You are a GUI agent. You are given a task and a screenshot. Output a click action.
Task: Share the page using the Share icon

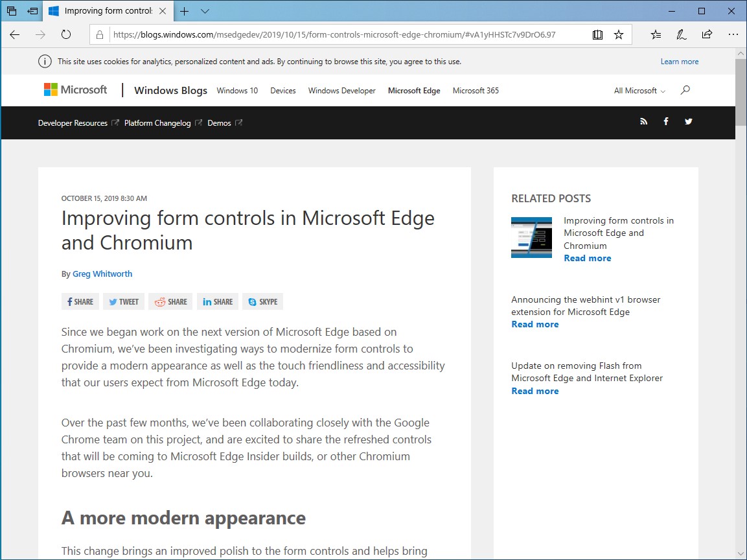(707, 34)
